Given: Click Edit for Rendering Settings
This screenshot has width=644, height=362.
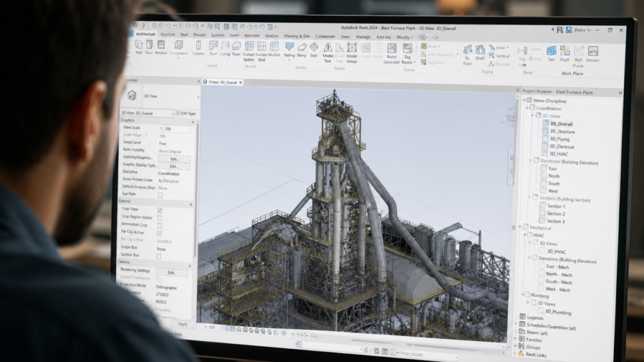Looking at the screenshot, I should coord(171,273).
